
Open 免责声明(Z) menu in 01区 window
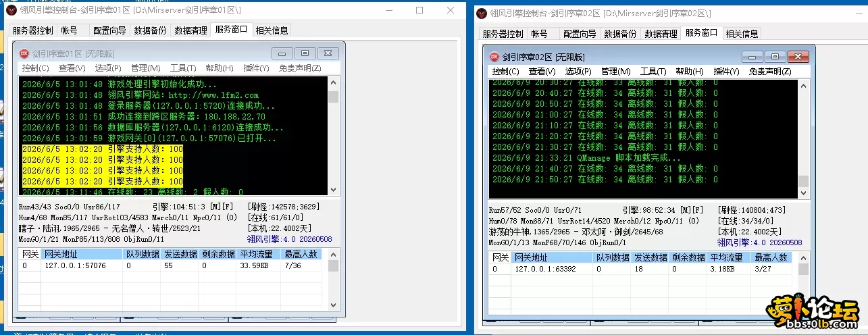click(x=299, y=68)
